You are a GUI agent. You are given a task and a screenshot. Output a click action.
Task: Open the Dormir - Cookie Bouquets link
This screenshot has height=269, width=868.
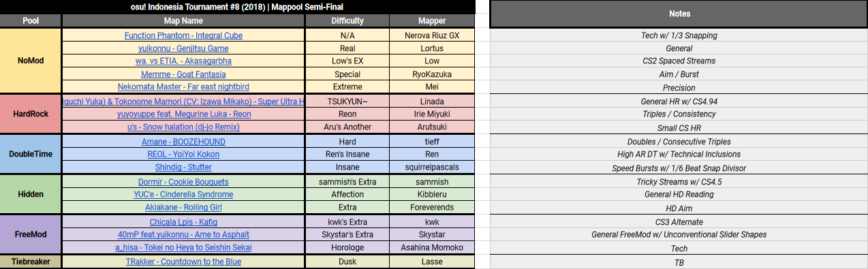pyautogui.click(x=183, y=182)
